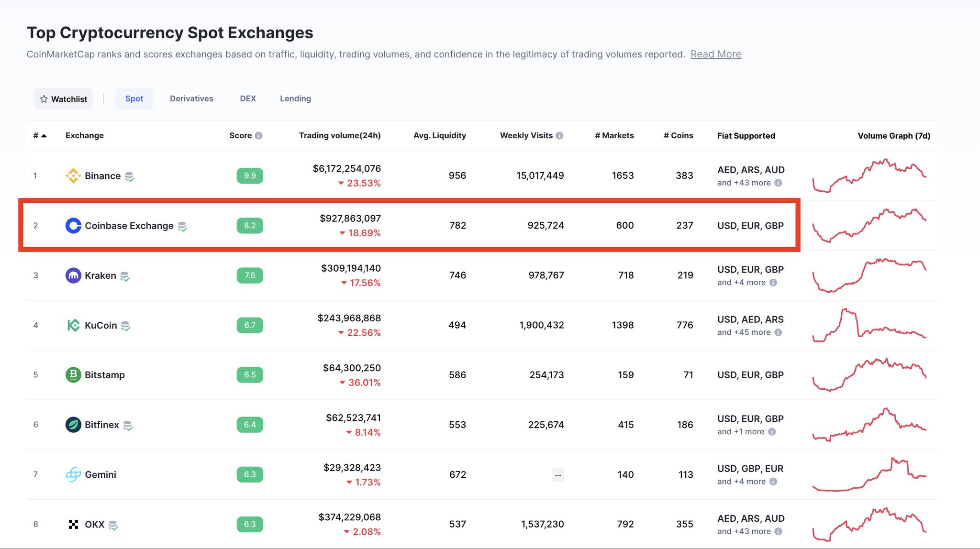The image size is (980, 549).
Task: Open the KuCoin exchange link
Action: pos(100,325)
